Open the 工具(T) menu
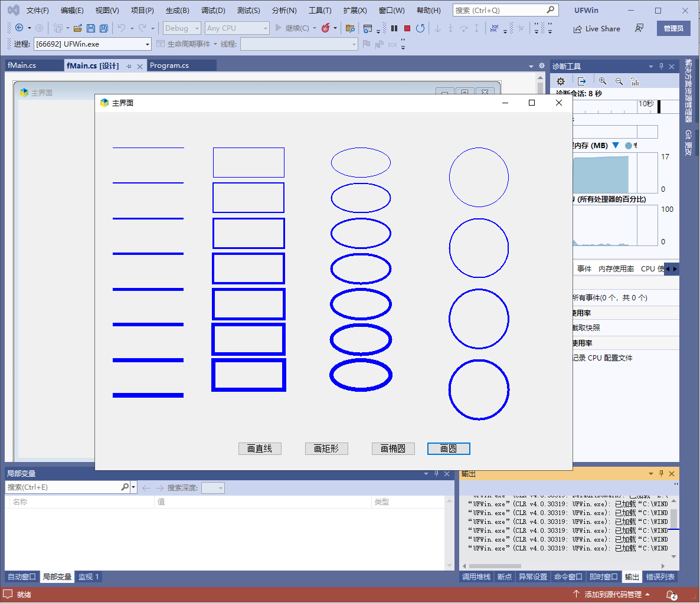The width and height of the screenshot is (700, 603). point(320,10)
